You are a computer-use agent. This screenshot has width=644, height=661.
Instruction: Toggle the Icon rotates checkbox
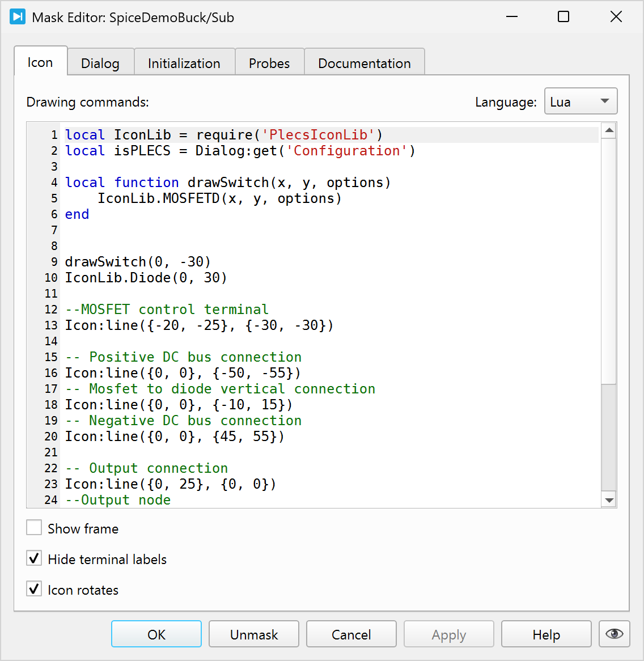tap(35, 590)
